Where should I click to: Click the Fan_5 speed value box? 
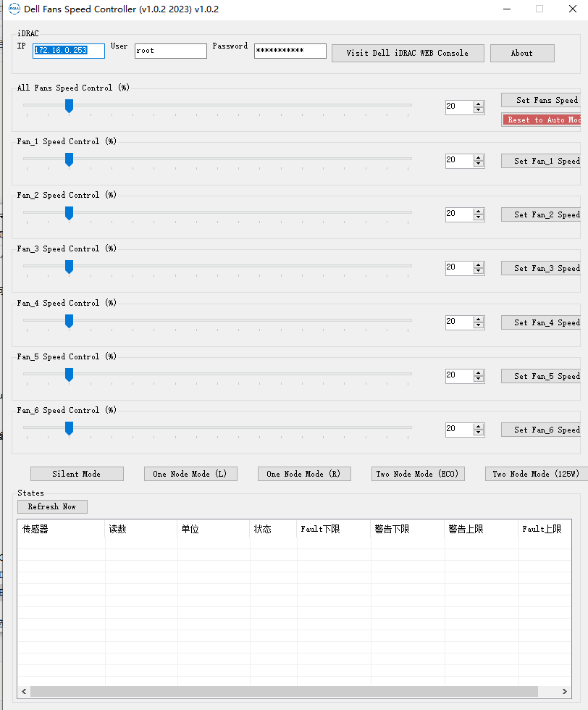(x=459, y=375)
